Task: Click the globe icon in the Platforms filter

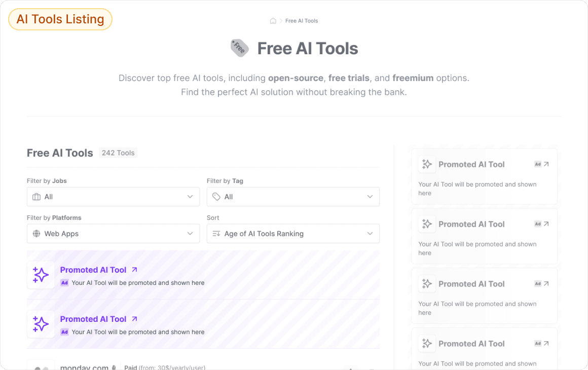Action: [x=36, y=233]
